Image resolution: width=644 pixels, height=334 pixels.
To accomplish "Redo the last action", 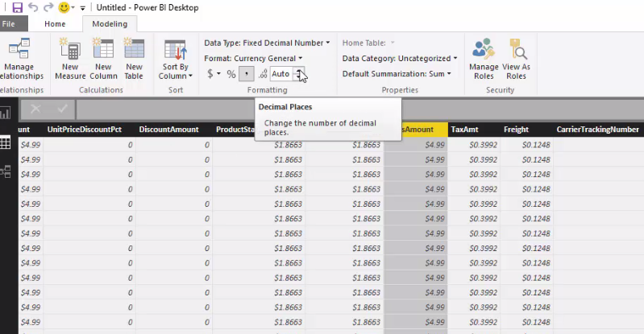I will pos(48,7).
